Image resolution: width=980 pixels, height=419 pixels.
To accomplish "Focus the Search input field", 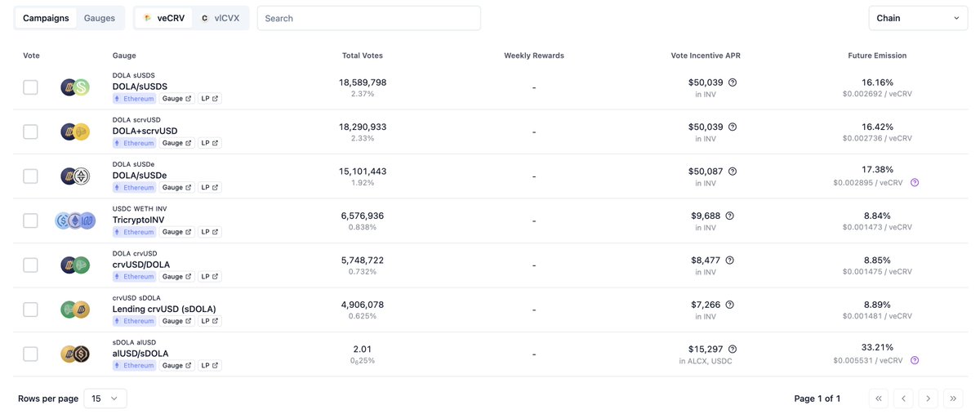I will tap(369, 18).
